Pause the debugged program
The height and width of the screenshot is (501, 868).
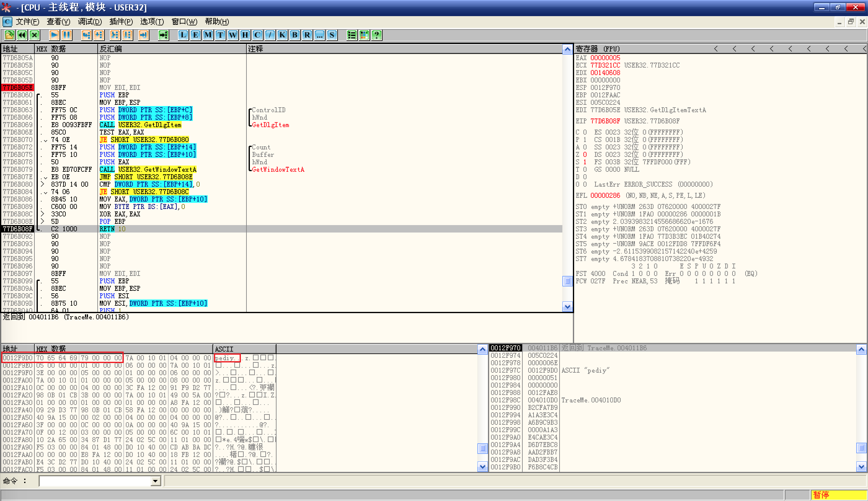66,35
